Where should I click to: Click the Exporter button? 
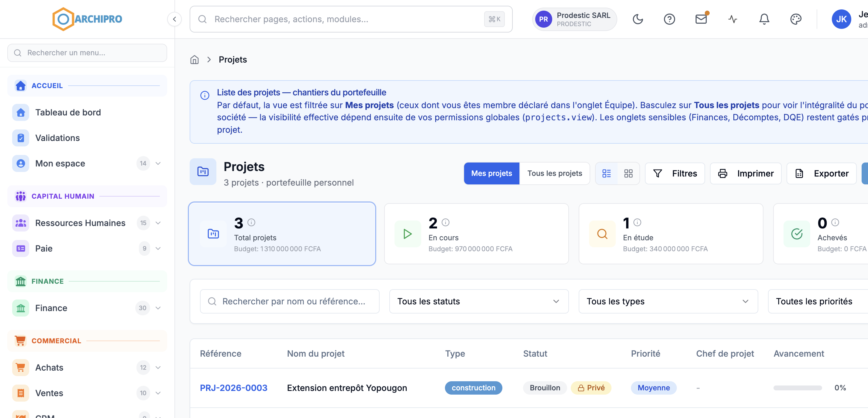821,173
